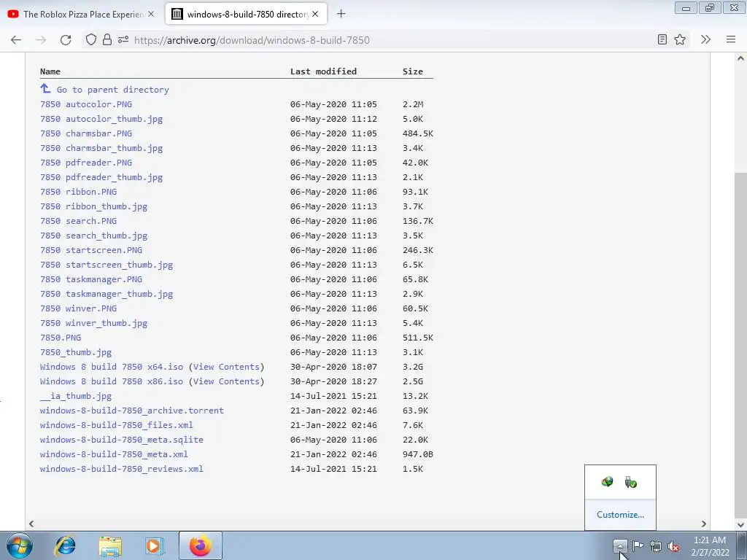Screen dimensions: 747x560
Task: Open windows-8-build-7850_reviews.xml
Action: pyautogui.click(x=122, y=469)
